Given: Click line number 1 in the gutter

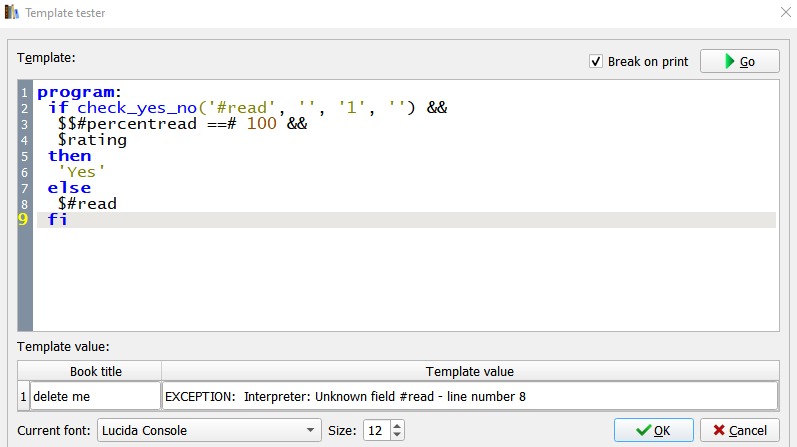Looking at the screenshot, I should tap(24, 93).
